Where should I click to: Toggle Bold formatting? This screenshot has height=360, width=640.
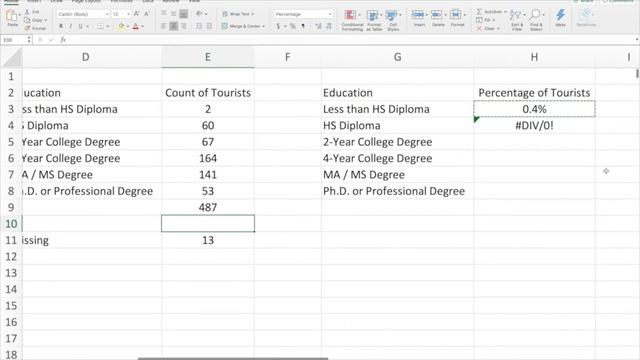point(61,26)
